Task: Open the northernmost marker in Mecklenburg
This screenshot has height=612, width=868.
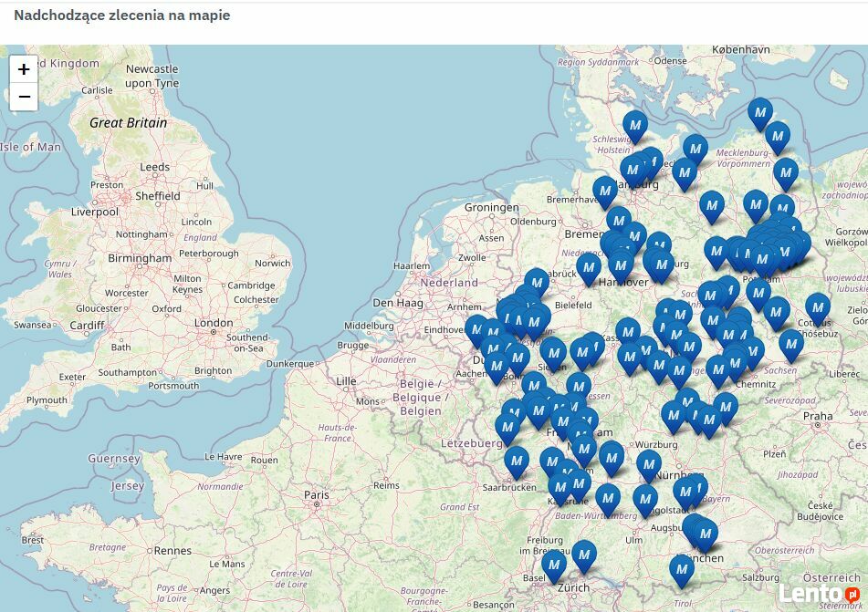Action: pos(760,111)
